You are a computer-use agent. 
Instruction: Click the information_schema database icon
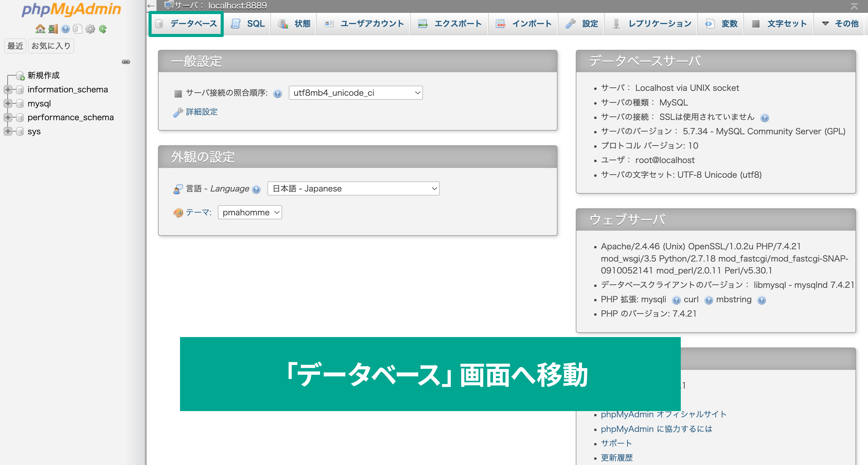20,90
